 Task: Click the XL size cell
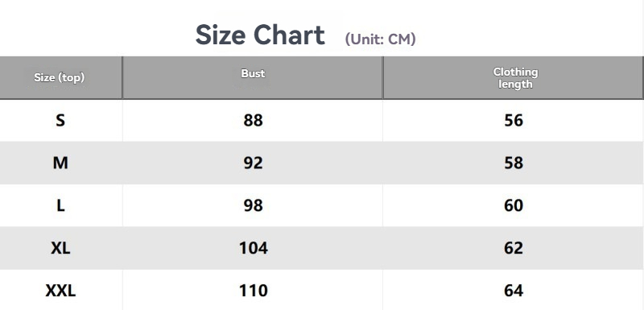(x=60, y=248)
